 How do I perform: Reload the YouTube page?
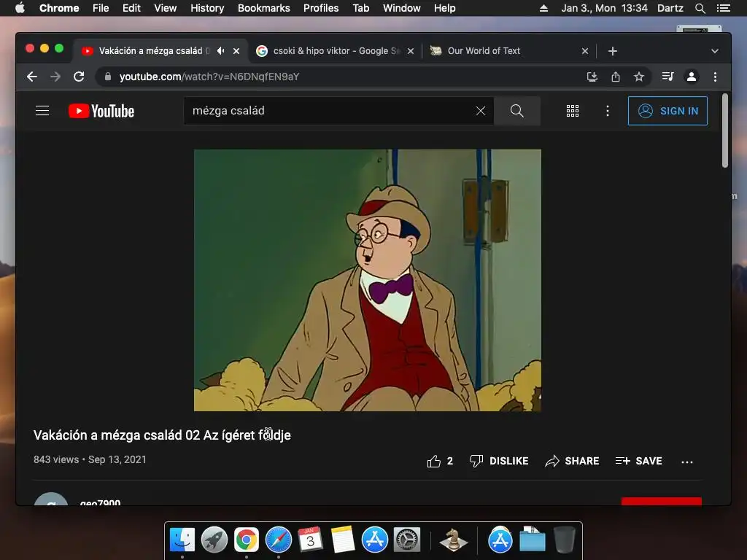[x=79, y=77]
